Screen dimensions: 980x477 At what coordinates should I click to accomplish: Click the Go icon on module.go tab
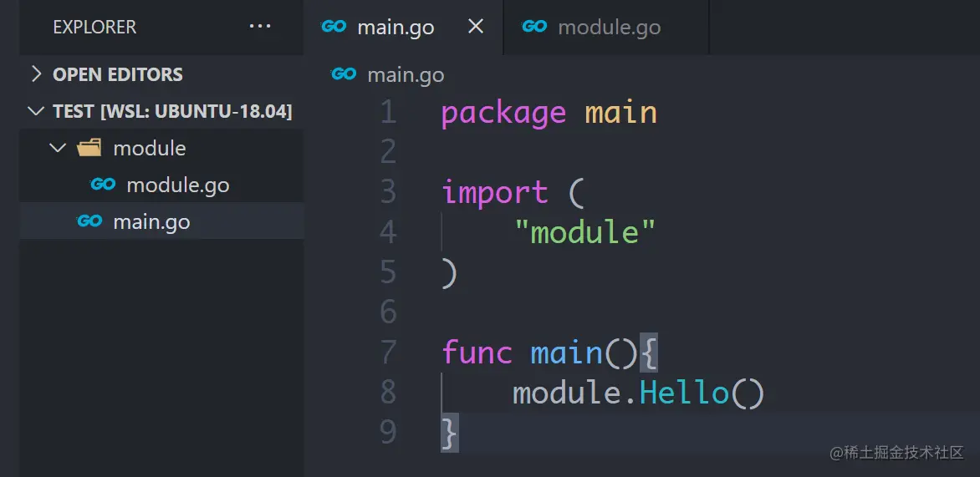pyautogui.click(x=534, y=27)
